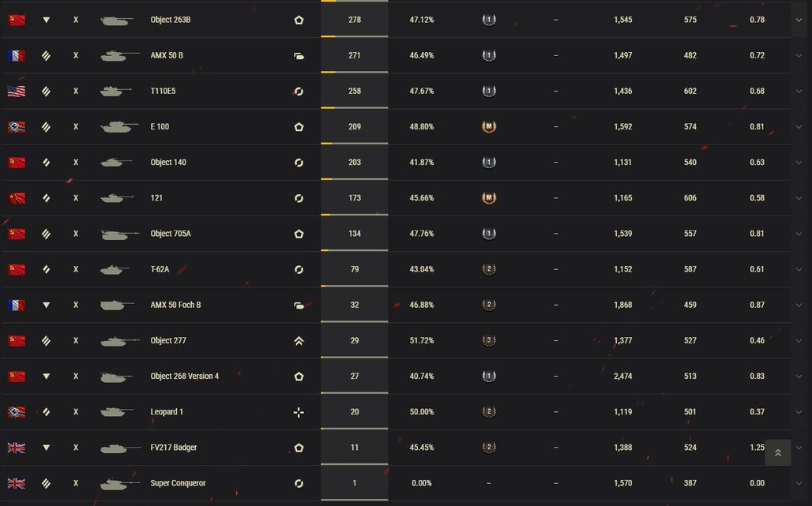Click the AMX 50 B battles count cell
Viewport: 812px width, 506px height.
pos(354,55)
